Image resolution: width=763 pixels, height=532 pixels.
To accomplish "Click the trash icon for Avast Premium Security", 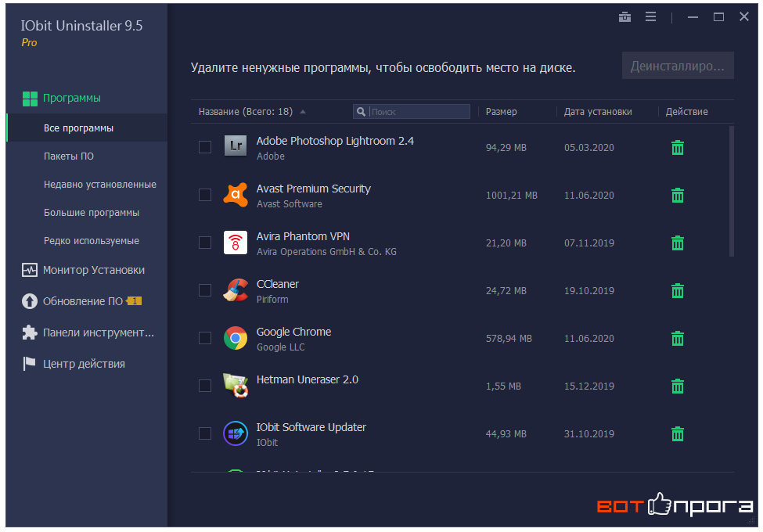I will click(678, 195).
